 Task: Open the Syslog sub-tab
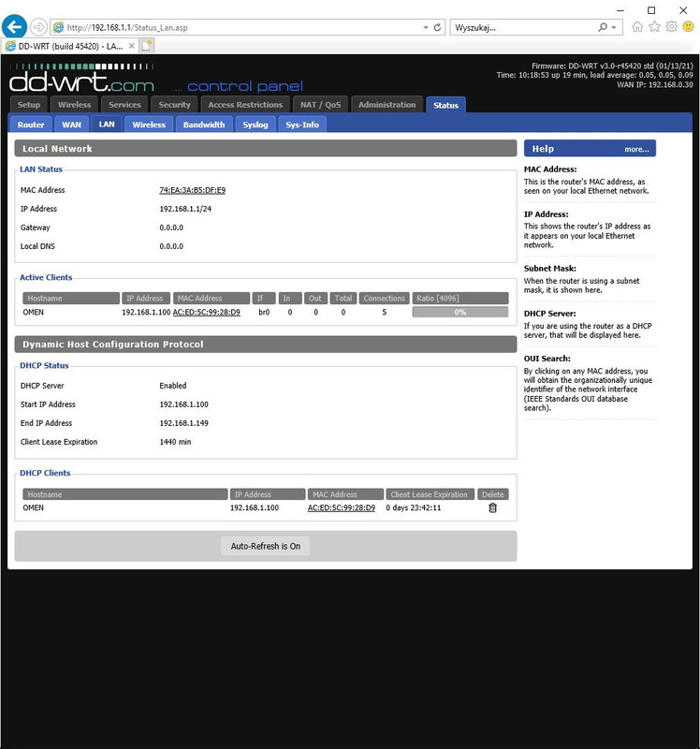[x=255, y=125]
